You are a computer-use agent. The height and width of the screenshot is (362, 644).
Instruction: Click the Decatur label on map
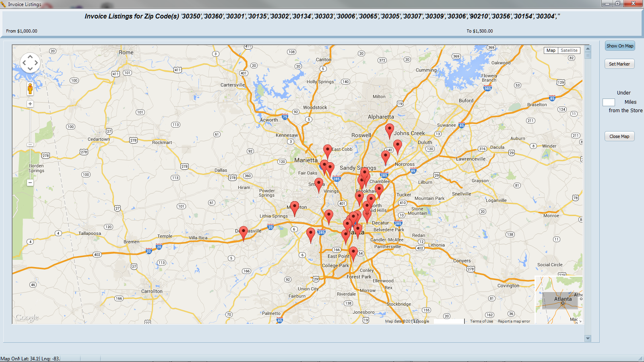tap(380, 223)
